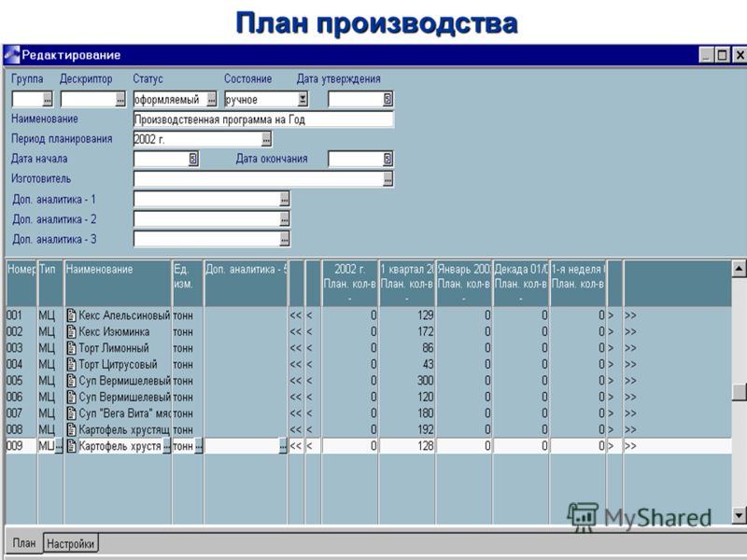This screenshot has width=747, height=560.
Task: Click the document icon for Торт Лимонный
Action: tap(72, 348)
